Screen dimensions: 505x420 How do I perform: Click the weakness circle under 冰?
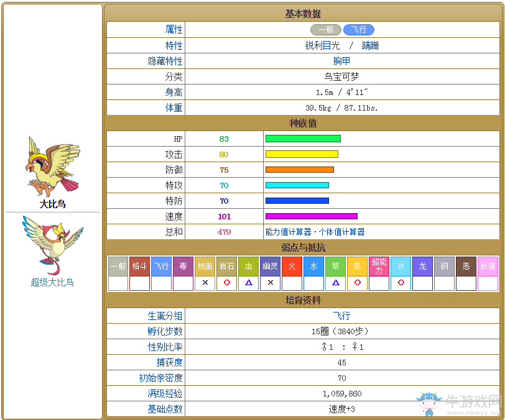pos(401,282)
